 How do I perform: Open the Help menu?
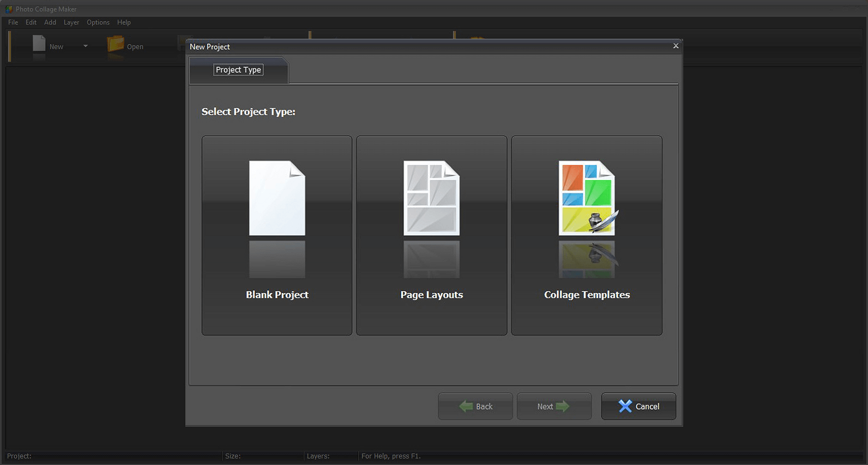[124, 22]
